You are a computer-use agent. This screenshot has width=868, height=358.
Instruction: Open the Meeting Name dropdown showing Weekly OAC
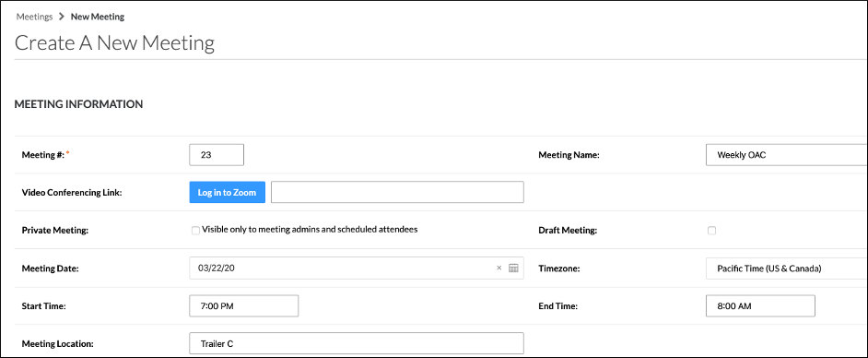point(787,155)
